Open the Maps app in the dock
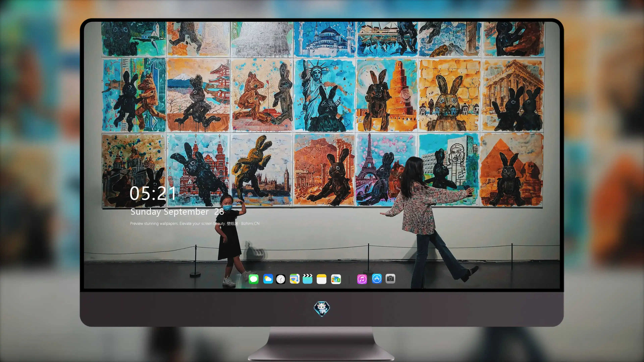 (294, 279)
